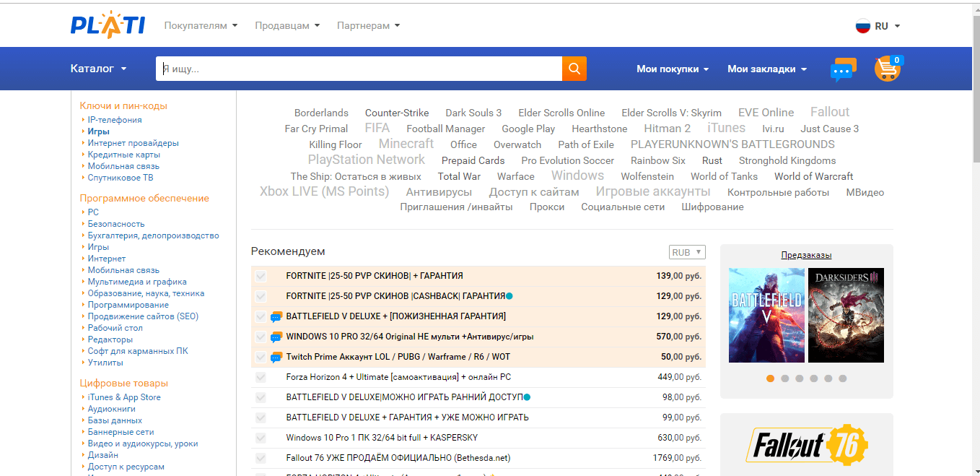Open the chat messages icon
980x476 pixels.
[842, 69]
